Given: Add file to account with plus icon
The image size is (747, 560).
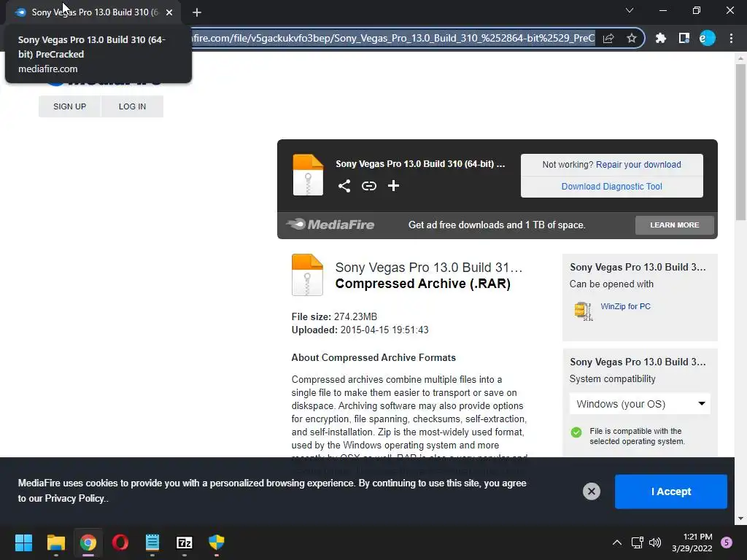Looking at the screenshot, I should tap(393, 186).
